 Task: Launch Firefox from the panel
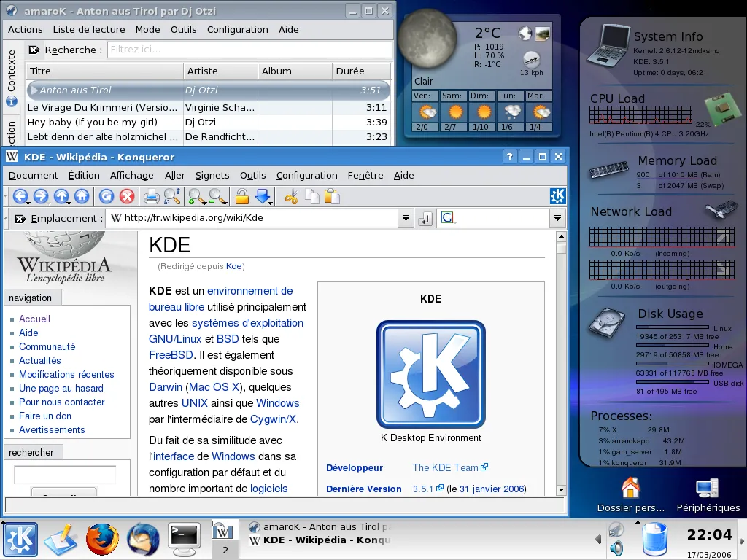[102, 540]
